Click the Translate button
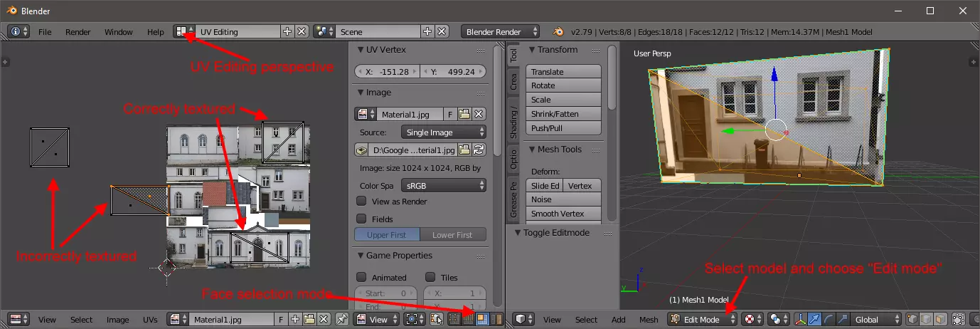 563,72
